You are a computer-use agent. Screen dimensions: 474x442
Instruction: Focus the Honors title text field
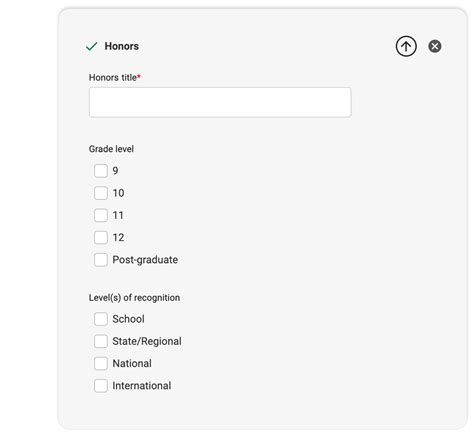pos(220,102)
